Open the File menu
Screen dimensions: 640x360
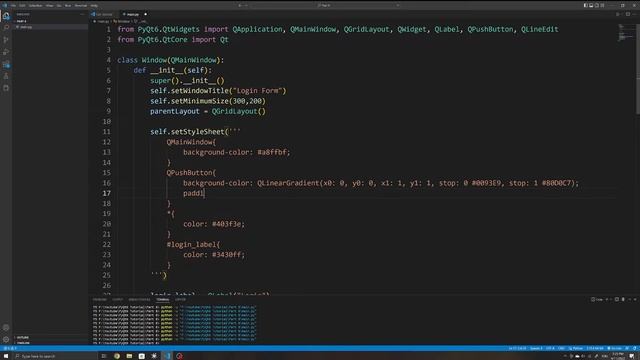(x=13, y=5)
